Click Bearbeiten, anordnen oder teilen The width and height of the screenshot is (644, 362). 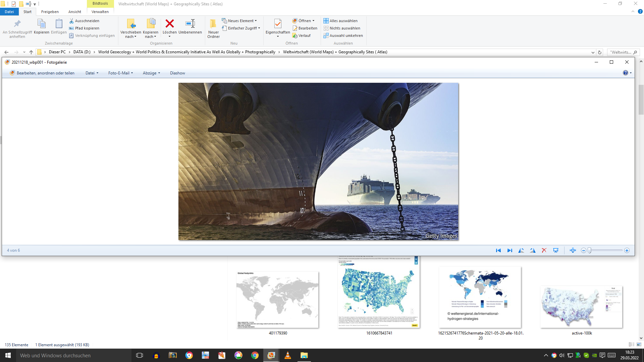point(42,73)
